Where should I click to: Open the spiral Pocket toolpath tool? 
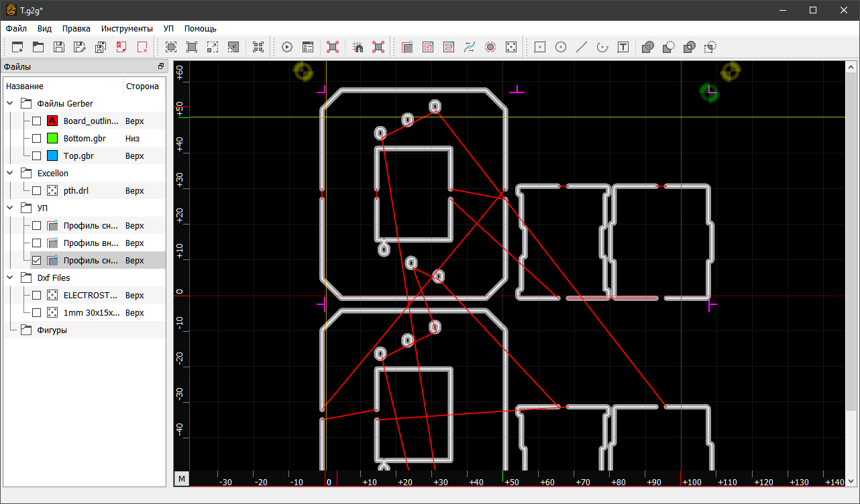click(428, 47)
